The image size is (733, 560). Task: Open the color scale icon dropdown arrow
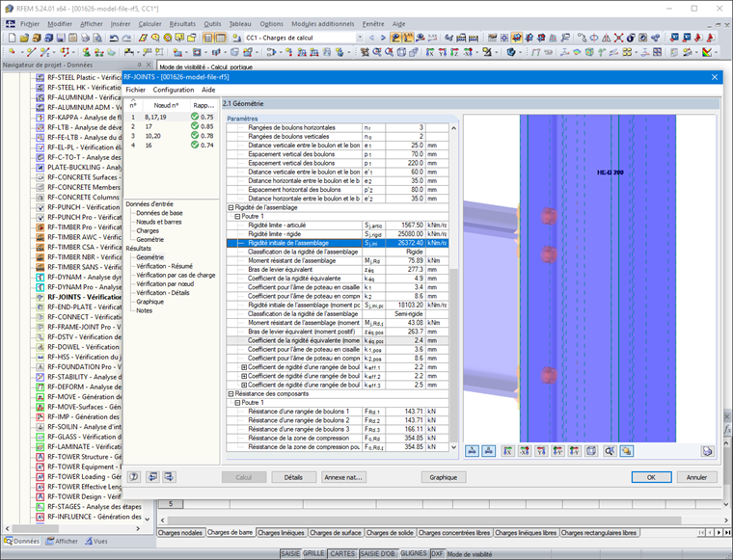[x=716, y=52]
